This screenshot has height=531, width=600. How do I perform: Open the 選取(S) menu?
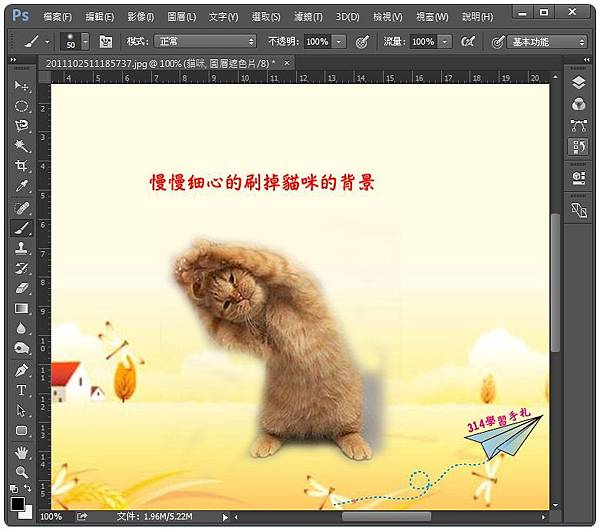point(266,16)
